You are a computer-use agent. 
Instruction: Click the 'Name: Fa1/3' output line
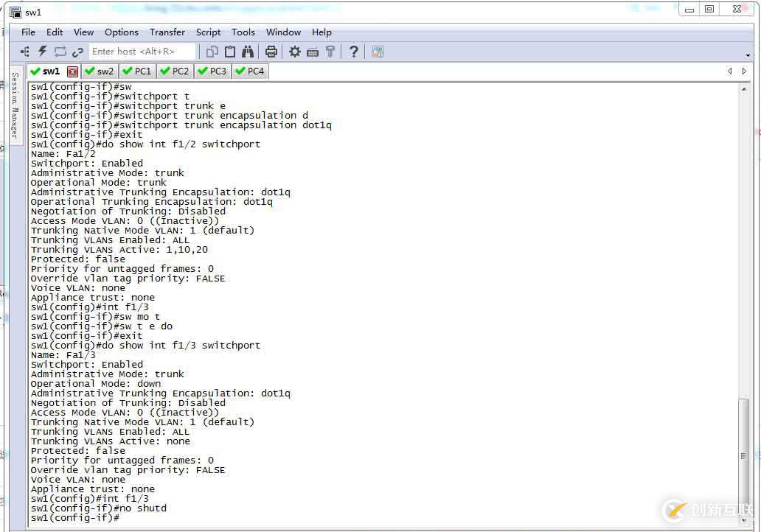point(63,355)
